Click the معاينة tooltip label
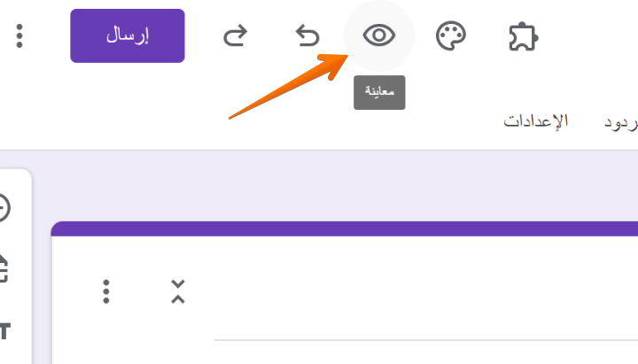The height and width of the screenshot is (364, 638). (x=379, y=93)
